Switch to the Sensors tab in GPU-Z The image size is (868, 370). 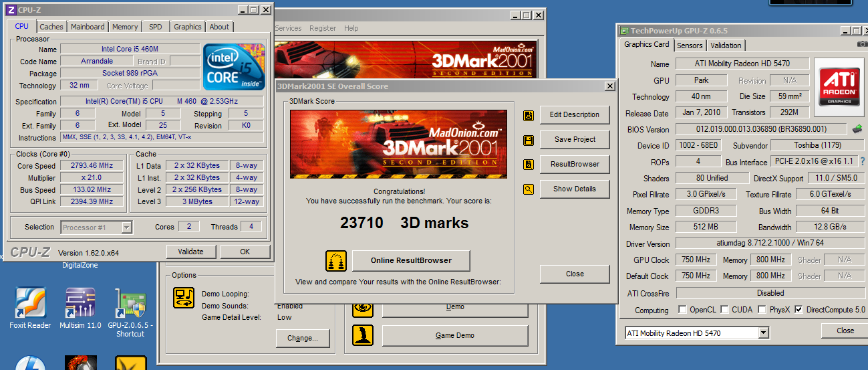pyautogui.click(x=690, y=45)
